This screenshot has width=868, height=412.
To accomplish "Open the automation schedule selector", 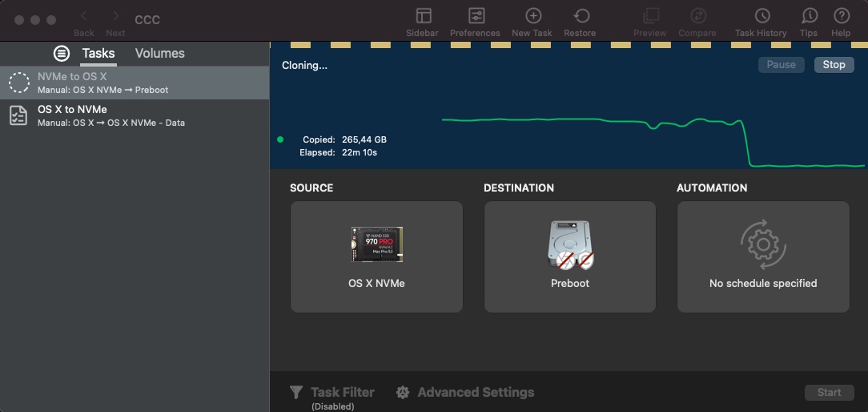I will coord(763,256).
